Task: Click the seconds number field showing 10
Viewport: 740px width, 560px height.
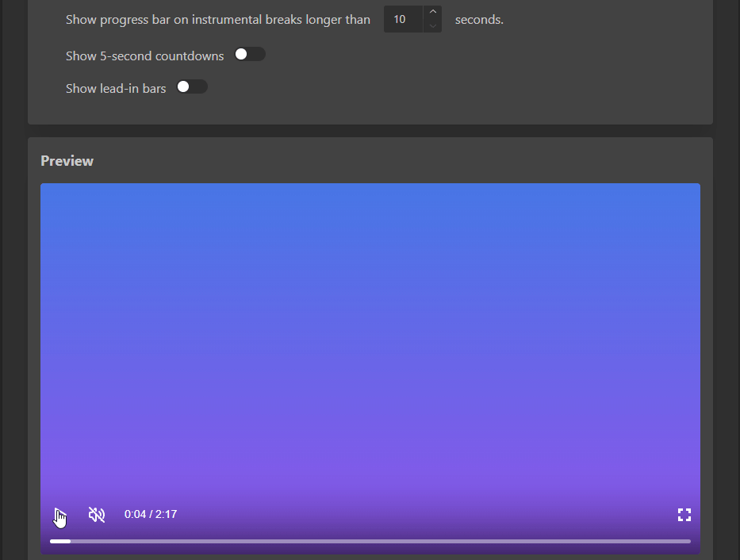Action: (402, 19)
